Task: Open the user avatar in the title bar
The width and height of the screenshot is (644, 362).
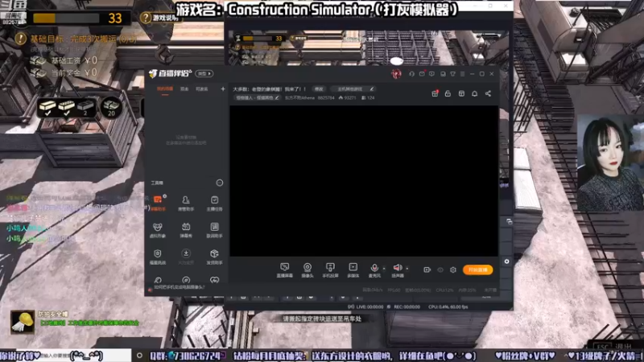Action: [x=396, y=74]
